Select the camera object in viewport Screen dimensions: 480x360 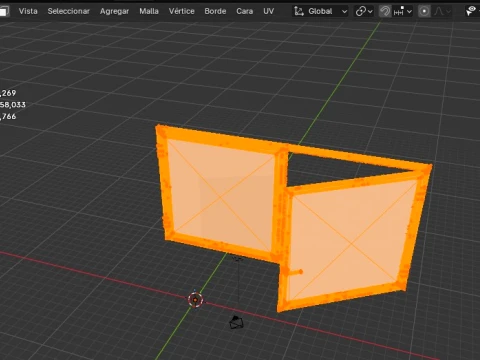click(237, 322)
